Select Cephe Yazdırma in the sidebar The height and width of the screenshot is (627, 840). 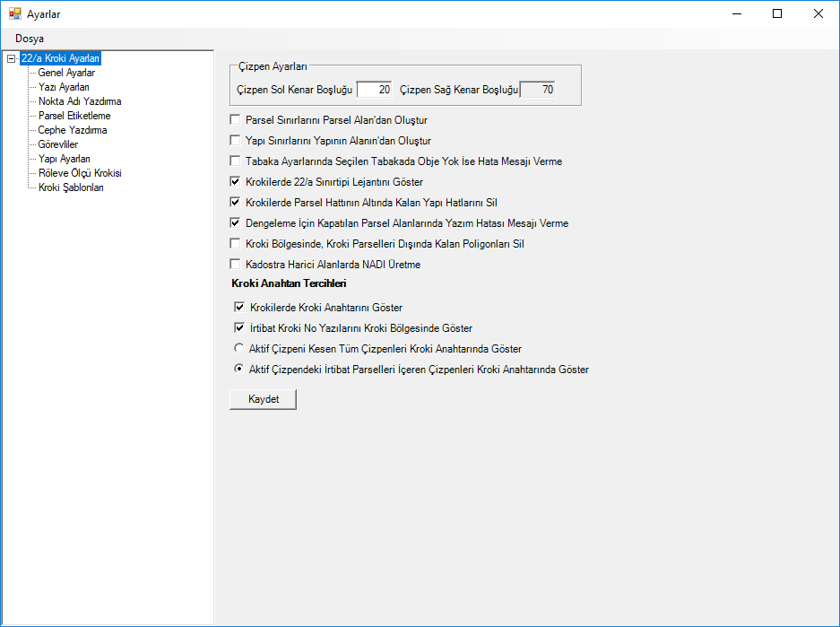coord(72,130)
